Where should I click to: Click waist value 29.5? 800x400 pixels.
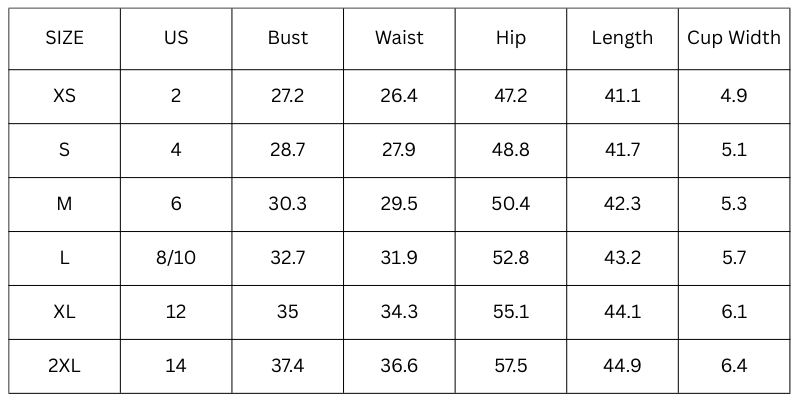click(x=399, y=204)
